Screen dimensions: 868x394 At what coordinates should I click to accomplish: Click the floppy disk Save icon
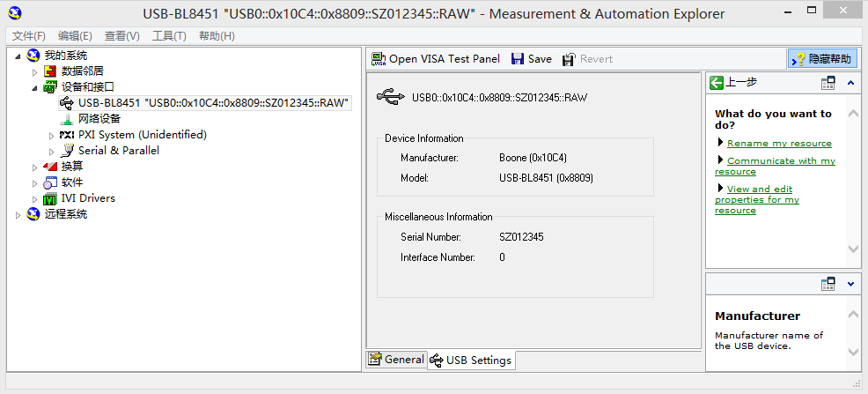point(518,59)
